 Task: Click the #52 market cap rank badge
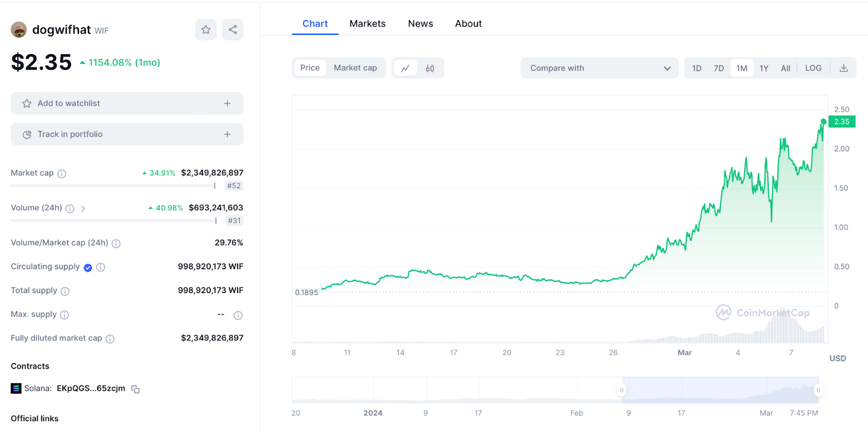point(234,186)
